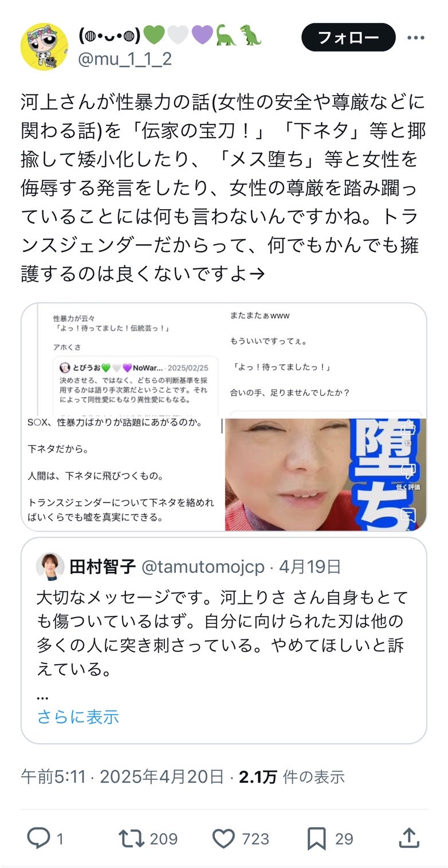Open the share upload icon

[x=410, y=839]
